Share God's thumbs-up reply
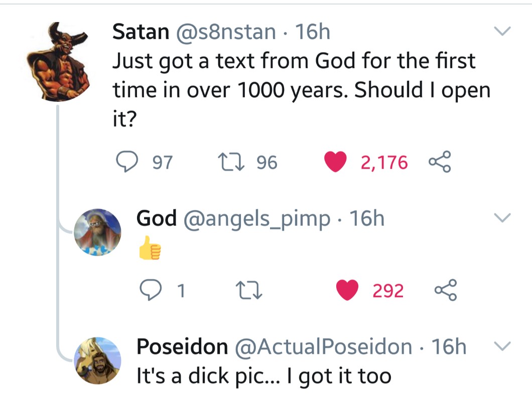This screenshot has height=399, width=532. click(445, 291)
